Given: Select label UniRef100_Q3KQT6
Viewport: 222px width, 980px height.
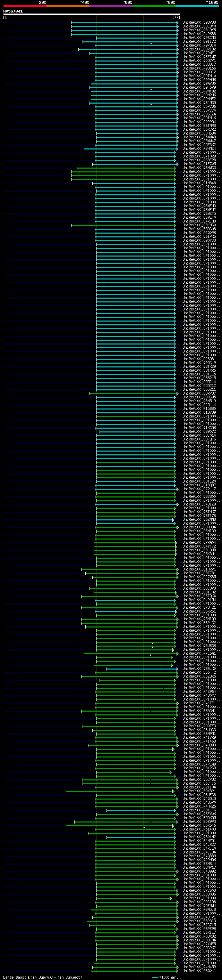Looking at the screenshot, I should 199,439.
